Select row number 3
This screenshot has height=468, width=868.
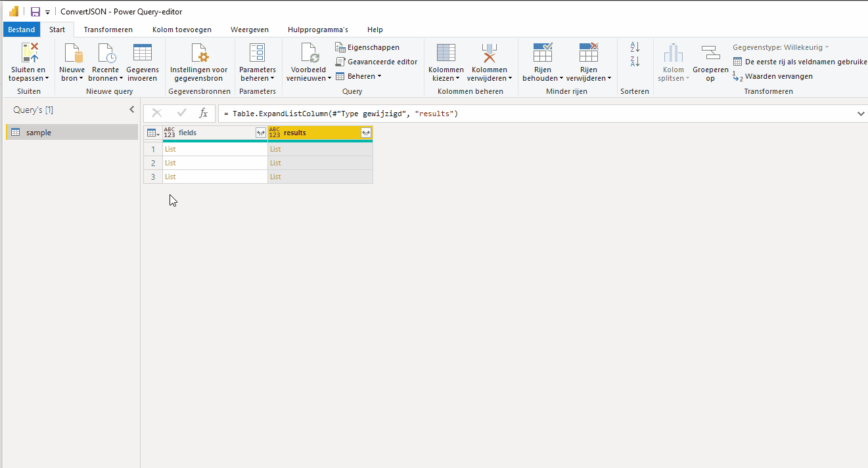153,177
